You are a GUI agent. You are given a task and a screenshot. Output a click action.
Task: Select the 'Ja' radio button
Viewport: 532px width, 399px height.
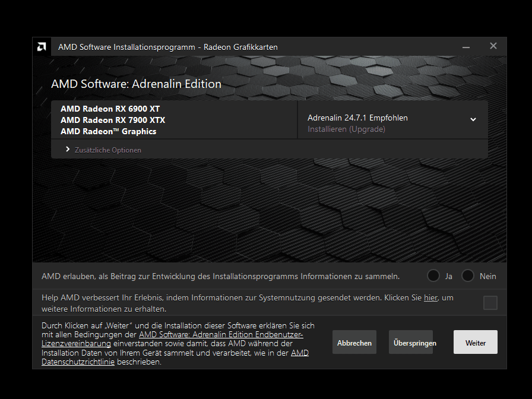[433, 276]
